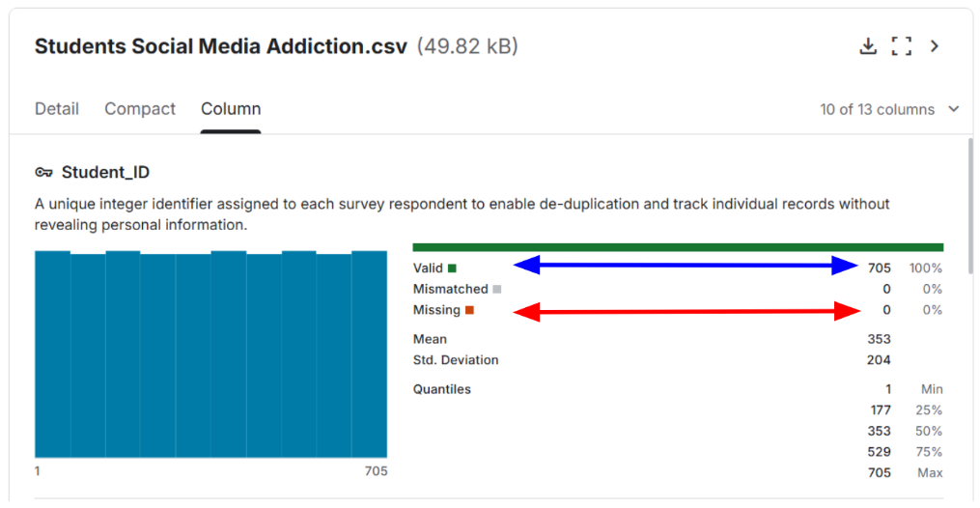980x508 pixels.
Task: Switch to the Detail tab
Action: point(57,109)
